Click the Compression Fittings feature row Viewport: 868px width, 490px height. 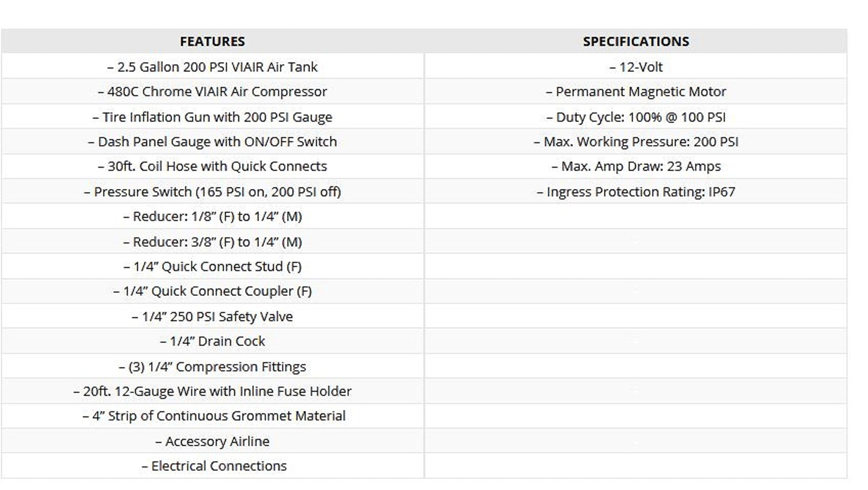pos(212,366)
